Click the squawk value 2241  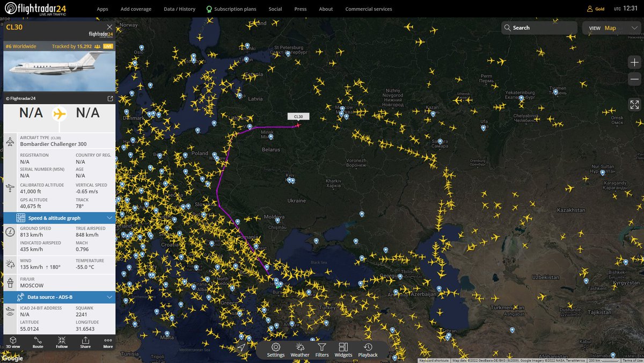82,316
